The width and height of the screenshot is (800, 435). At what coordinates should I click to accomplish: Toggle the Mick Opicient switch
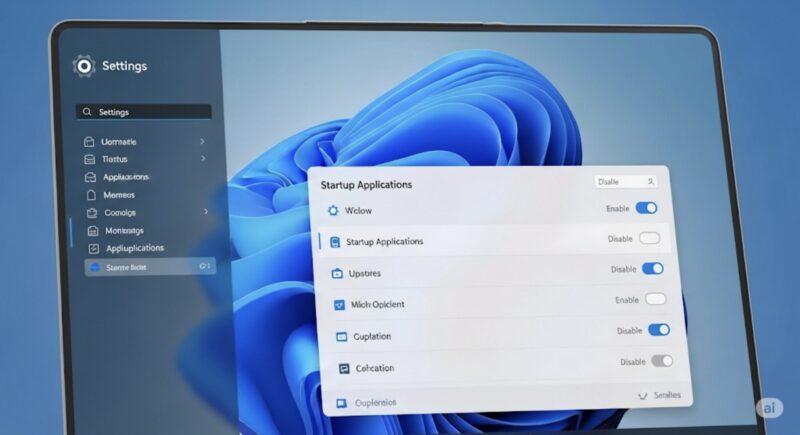point(656,299)
